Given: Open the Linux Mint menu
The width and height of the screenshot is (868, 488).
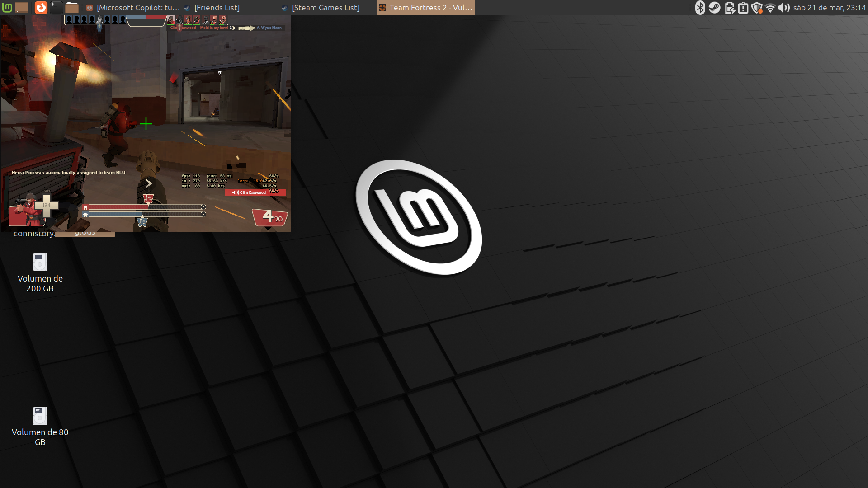Looking at the screenshot, I should tap(7, 7).
